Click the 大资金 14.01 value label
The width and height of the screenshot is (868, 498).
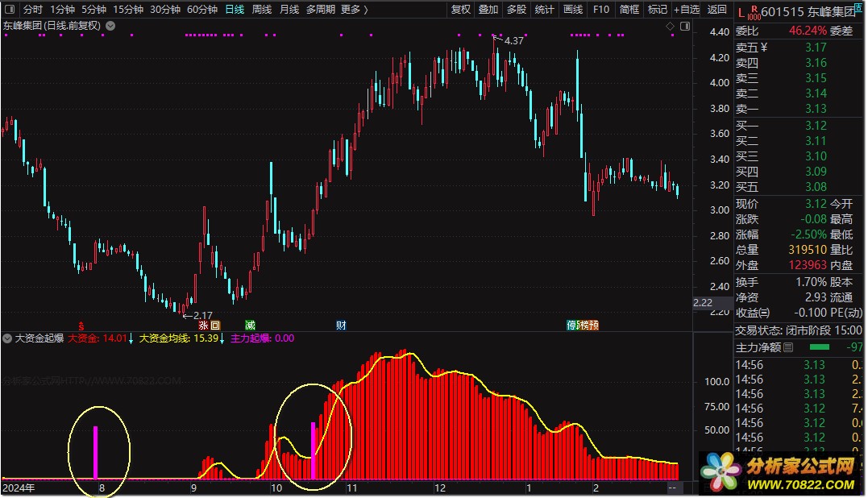click(x=98, y=338)
